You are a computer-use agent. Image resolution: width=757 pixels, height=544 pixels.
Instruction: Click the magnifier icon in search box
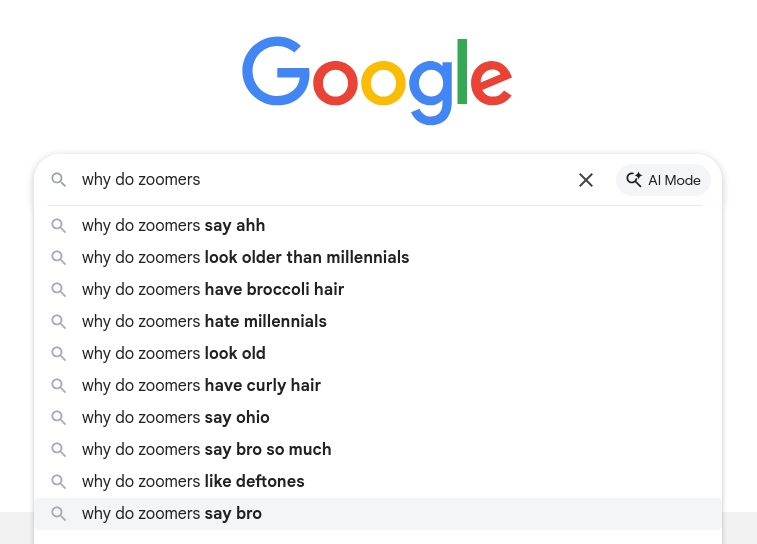coord(59,180)
